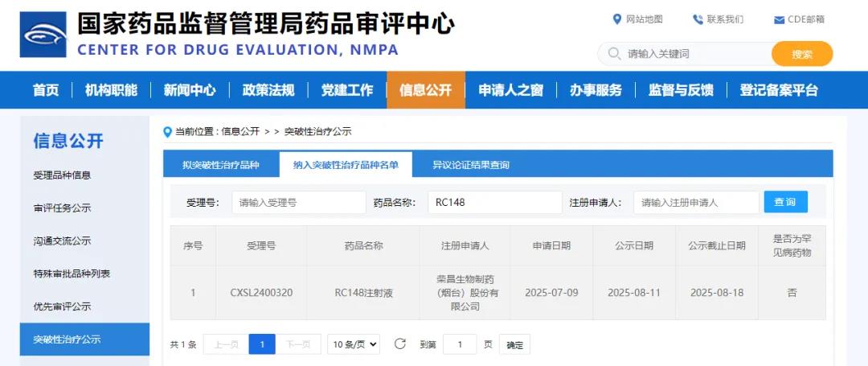Switch to the 异议论证结果查询 tab

pyautogui.click(x=471, y=165)
